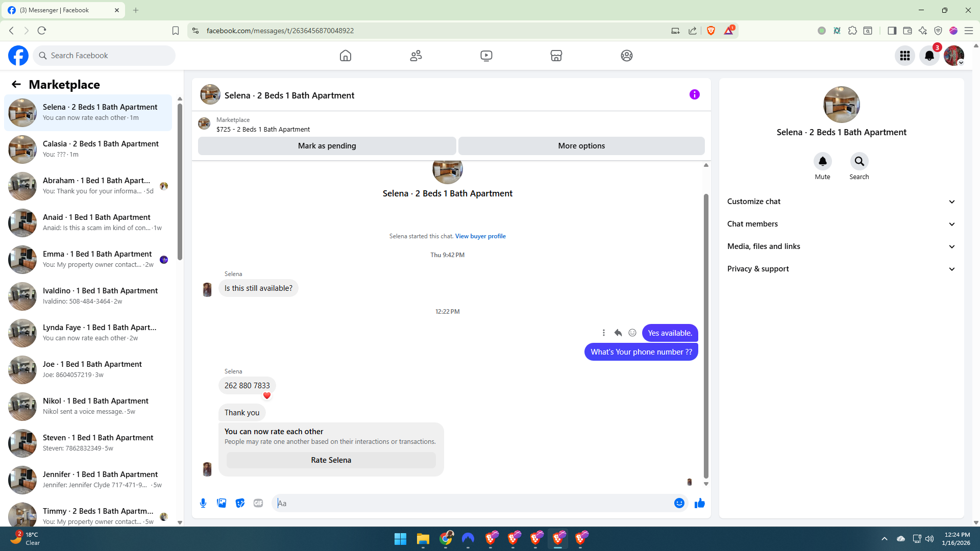Screen dimensions: 980x551
Task: Reply to the 'Yes available.' message
Action: coord(618,333)
